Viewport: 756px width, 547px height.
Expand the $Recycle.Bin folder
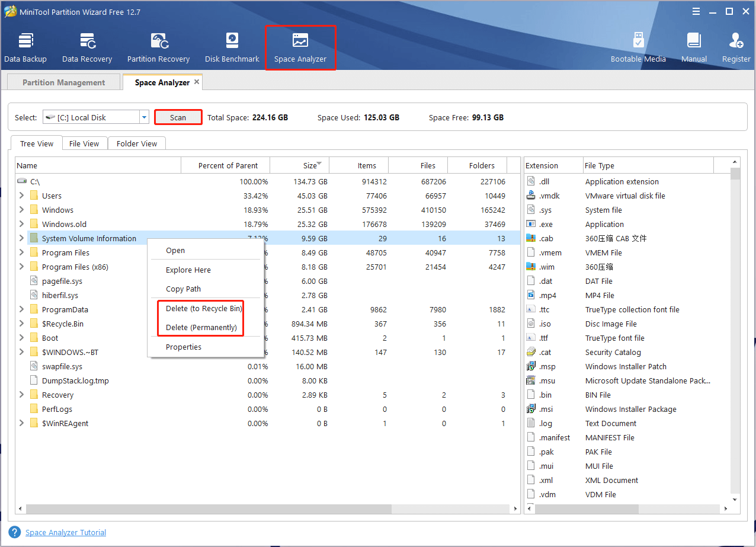click(x=21, y=324)
